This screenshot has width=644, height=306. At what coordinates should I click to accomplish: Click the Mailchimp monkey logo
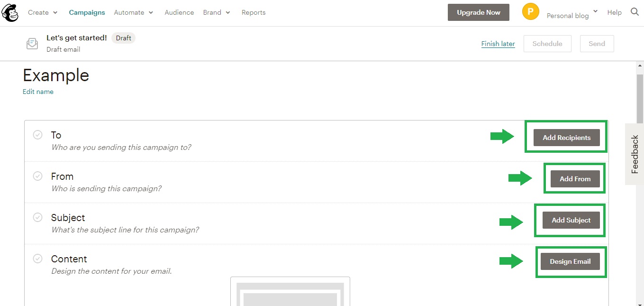coord(10,13)
